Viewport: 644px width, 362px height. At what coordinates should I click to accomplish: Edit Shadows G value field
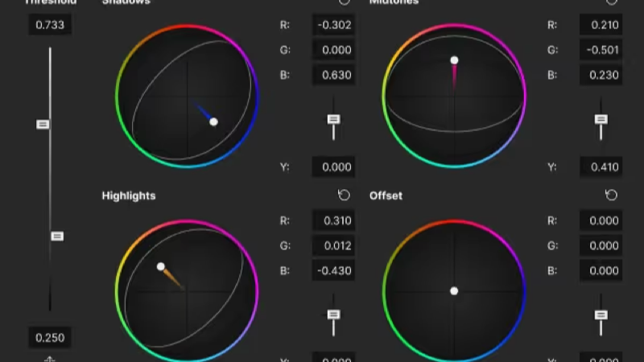pos(333,50)
